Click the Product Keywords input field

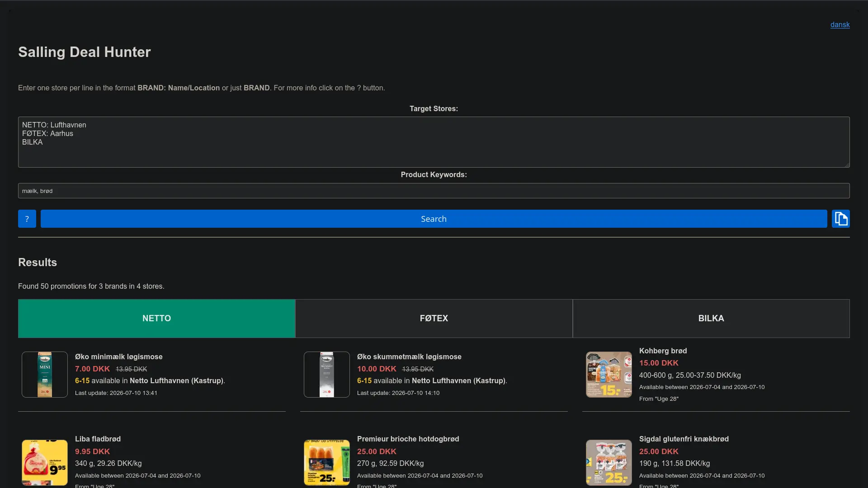click(434, 191)
